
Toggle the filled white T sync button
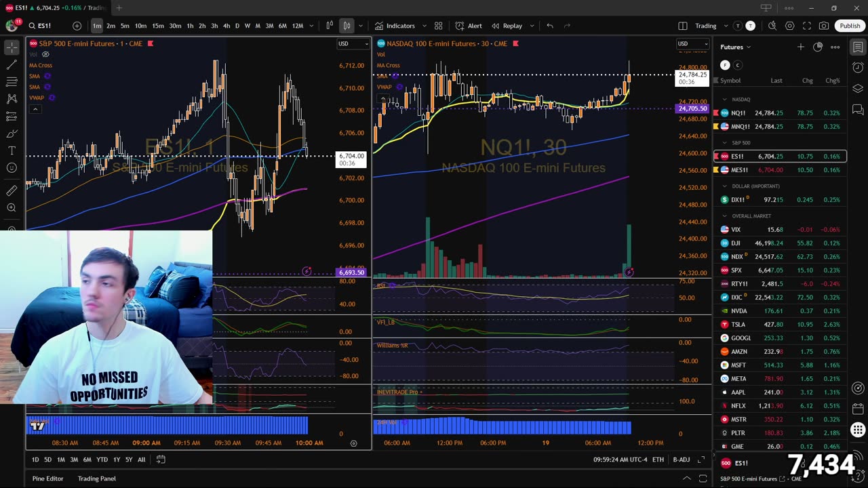coord(750,26)
